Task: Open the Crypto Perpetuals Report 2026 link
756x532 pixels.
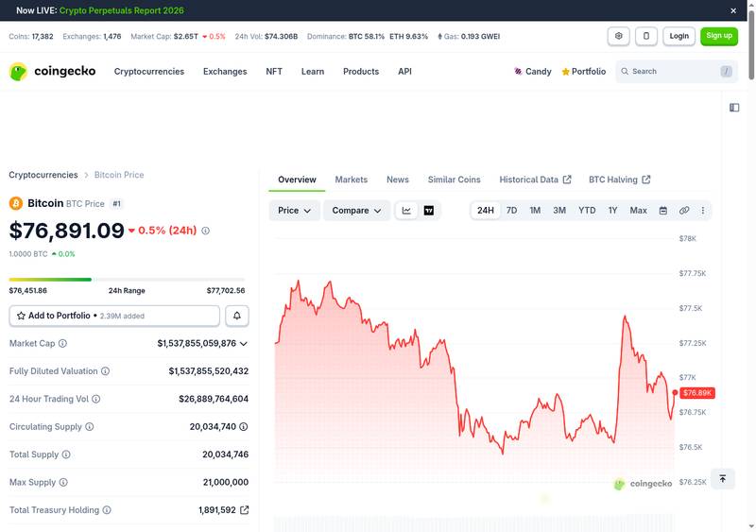Action: [x=122, y=10]
